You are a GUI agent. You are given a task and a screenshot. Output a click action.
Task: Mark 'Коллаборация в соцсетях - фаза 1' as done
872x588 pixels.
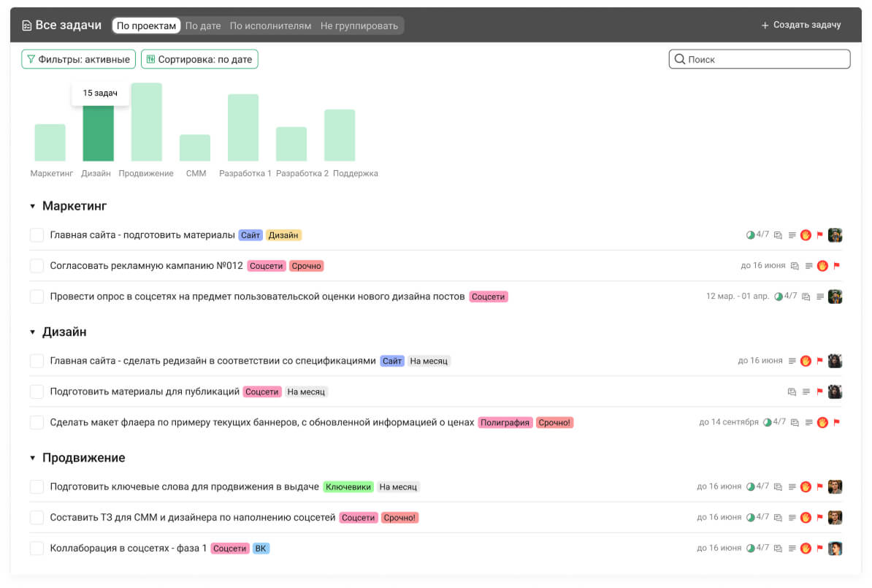coord(37,549)
